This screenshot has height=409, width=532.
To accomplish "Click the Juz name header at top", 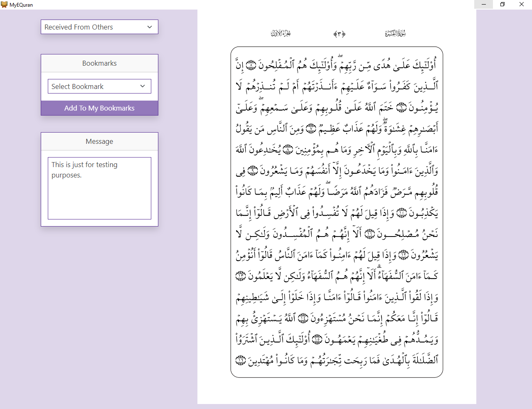I will (x=281, y=33).
